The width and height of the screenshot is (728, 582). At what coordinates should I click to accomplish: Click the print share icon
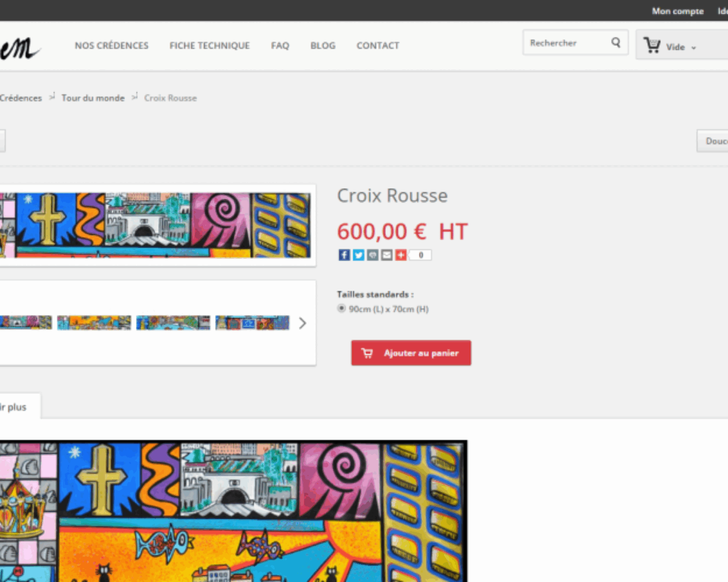point(372,255)
